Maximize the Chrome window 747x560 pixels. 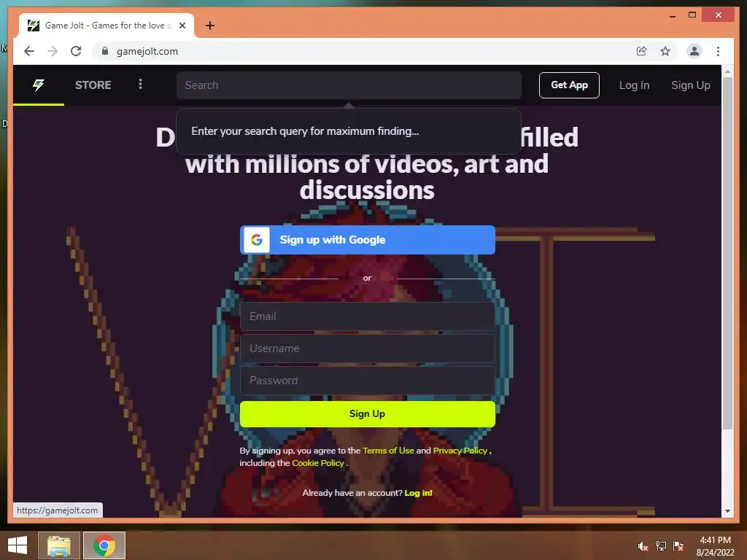[x=692, y=15]
